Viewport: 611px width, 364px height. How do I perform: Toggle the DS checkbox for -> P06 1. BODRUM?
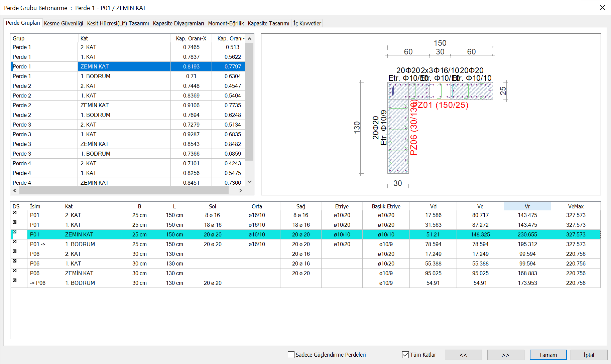point(15,280)
